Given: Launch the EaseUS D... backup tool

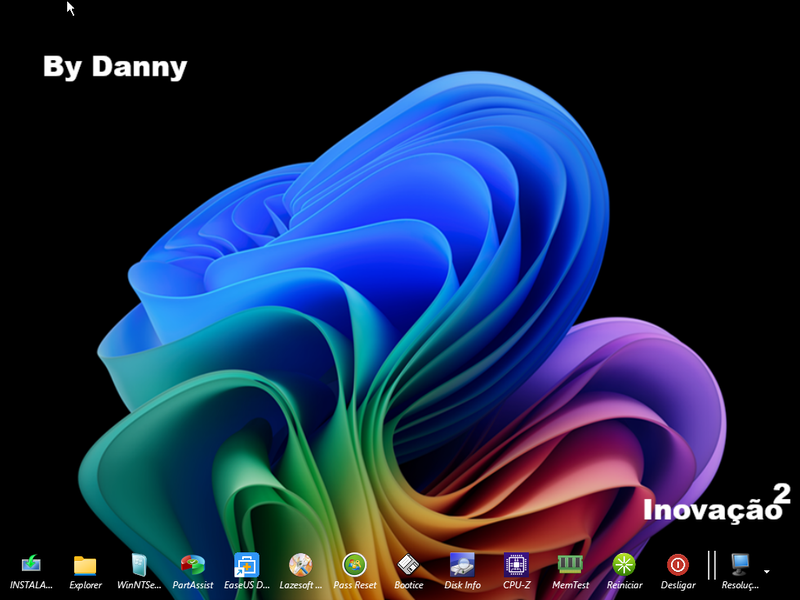Looking at the screenshot, I should 246,565.
